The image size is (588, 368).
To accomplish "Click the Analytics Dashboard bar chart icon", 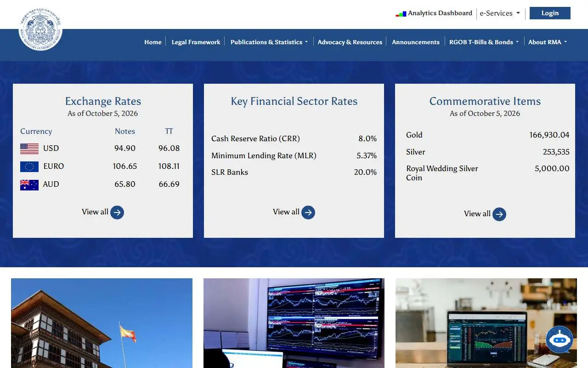I will (x=401, y=14).
